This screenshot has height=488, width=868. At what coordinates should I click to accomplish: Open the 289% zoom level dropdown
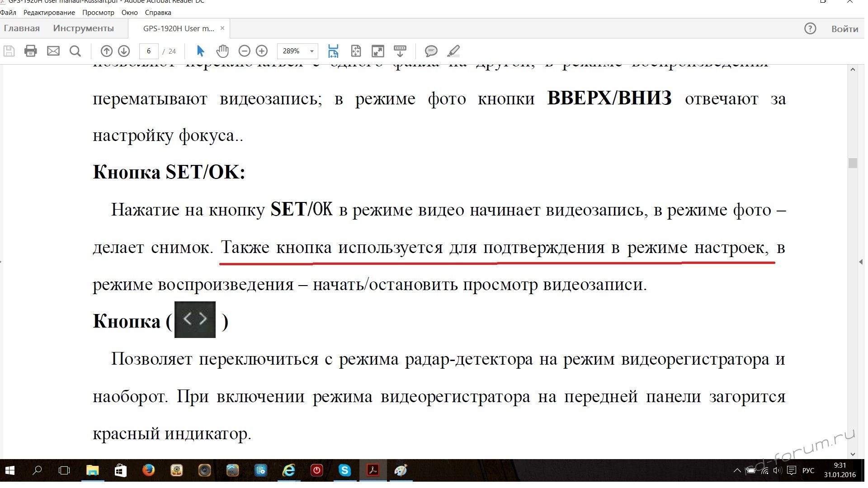click(311, 51)
